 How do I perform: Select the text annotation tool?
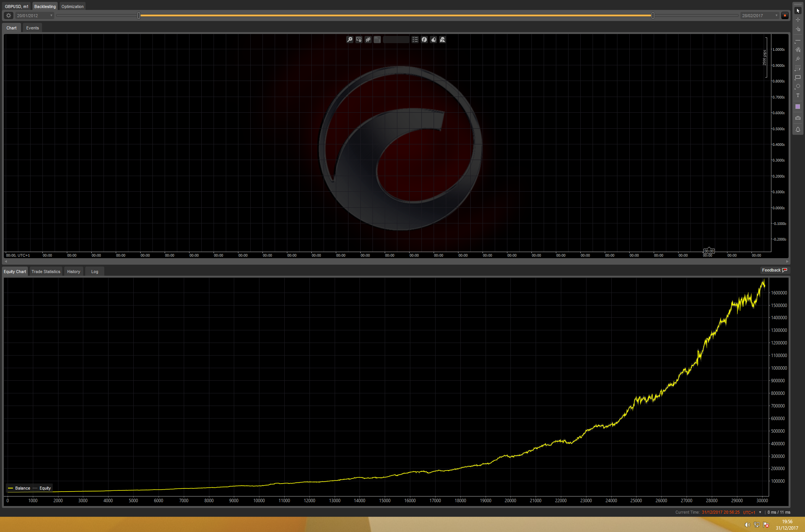798,95
